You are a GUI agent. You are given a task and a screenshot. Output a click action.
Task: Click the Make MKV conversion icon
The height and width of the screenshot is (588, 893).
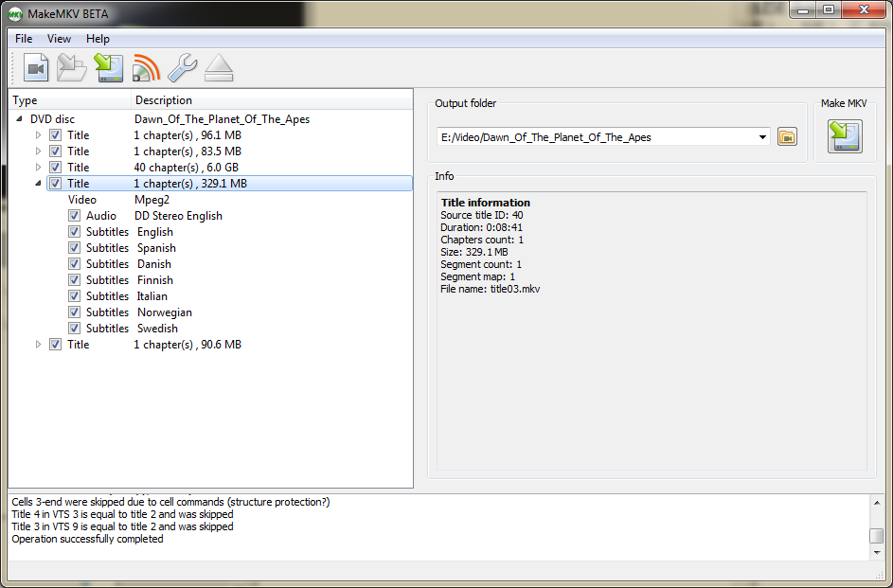tap(843, 135)
